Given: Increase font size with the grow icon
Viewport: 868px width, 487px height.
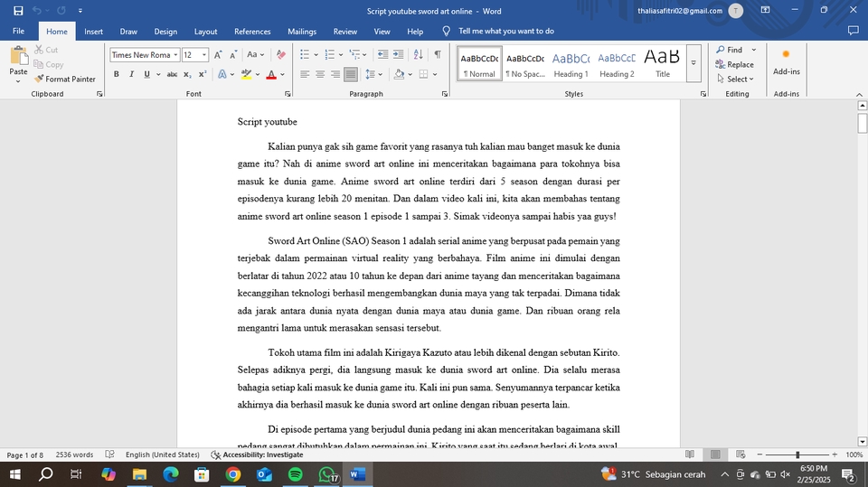Looking at the screenshot, I should 218,55.
